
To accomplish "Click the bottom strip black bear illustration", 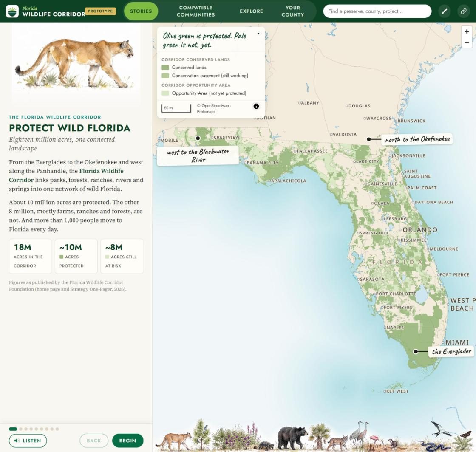I will click(x=292, y=437).
